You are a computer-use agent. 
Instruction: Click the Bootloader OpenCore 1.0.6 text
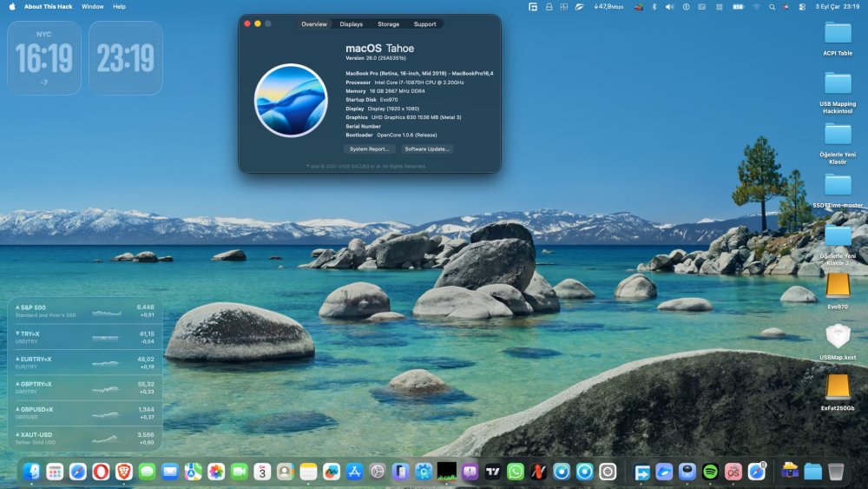click(x=391, y=135)
